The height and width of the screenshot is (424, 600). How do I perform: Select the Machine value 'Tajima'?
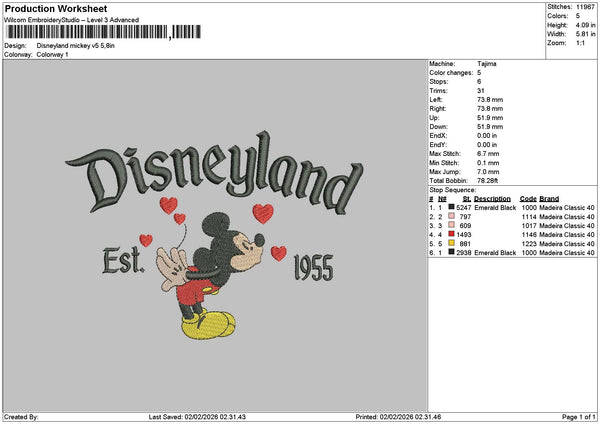[487, 64]
